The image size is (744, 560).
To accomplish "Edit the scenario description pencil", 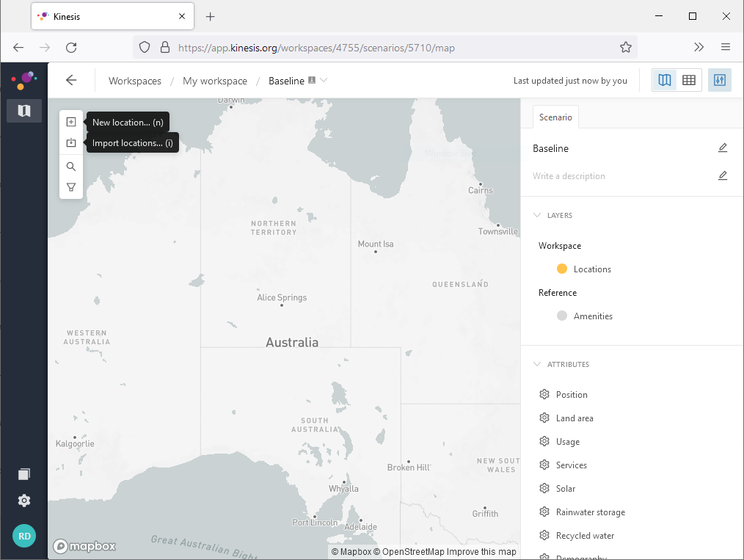I will click(x=722, y=175).
